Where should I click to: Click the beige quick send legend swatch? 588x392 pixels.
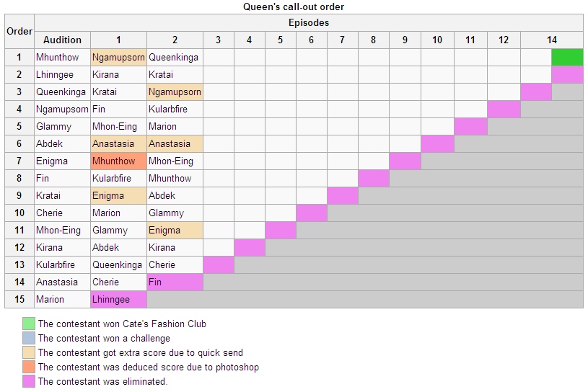point(29,352)
